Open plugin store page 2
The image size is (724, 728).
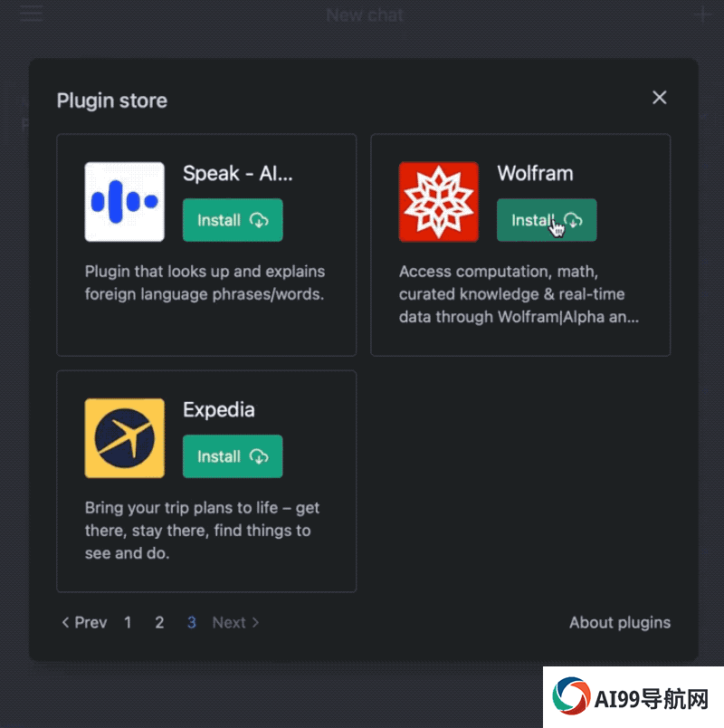[x=159, y=622]
